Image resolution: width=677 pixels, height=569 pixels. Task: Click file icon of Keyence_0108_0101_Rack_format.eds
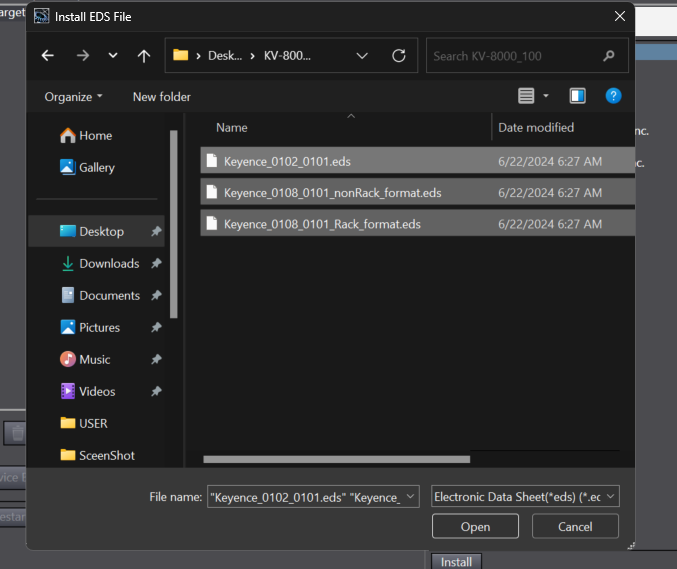tap(212, 224)
